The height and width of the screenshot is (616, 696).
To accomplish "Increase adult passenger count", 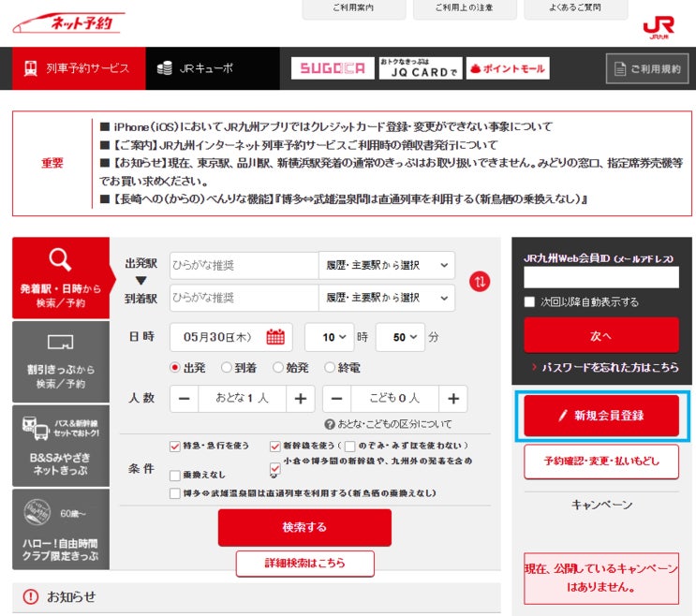I will [x=301, y=399].
